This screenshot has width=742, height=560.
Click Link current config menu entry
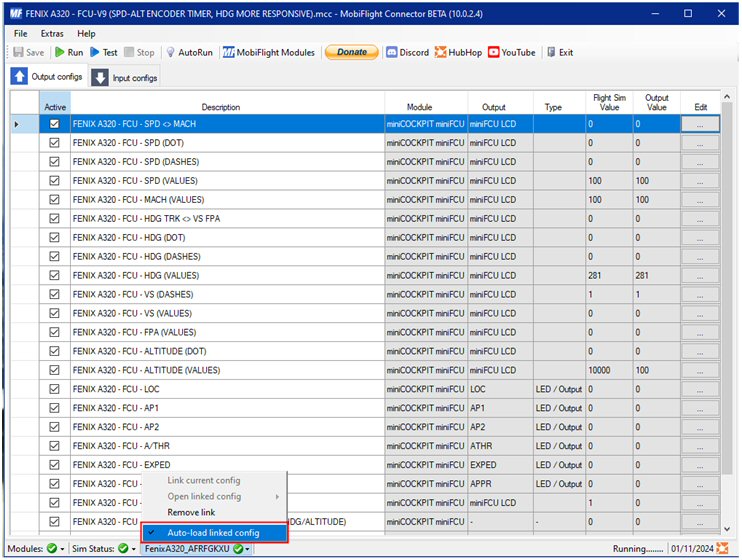coord(214,480)
